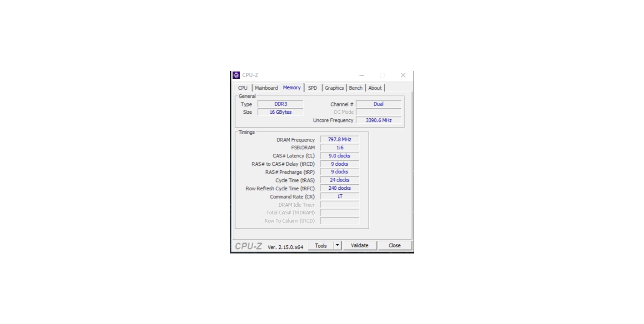Viewport: 644px width, 324px height.
Task: Click the Channel # field showing Dual
Action: point(378,104)
